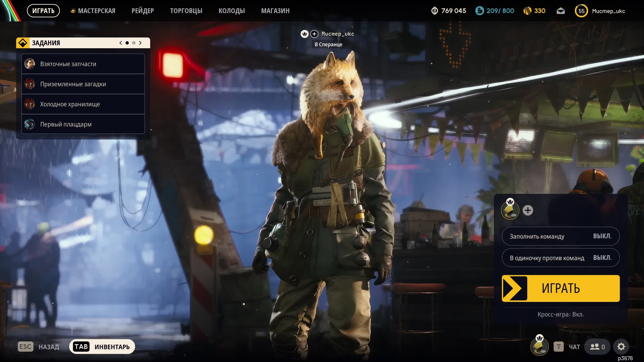This screenshot has height=362, width=644.
Task: Open chat with the T key icon
Action: point(558,347)
